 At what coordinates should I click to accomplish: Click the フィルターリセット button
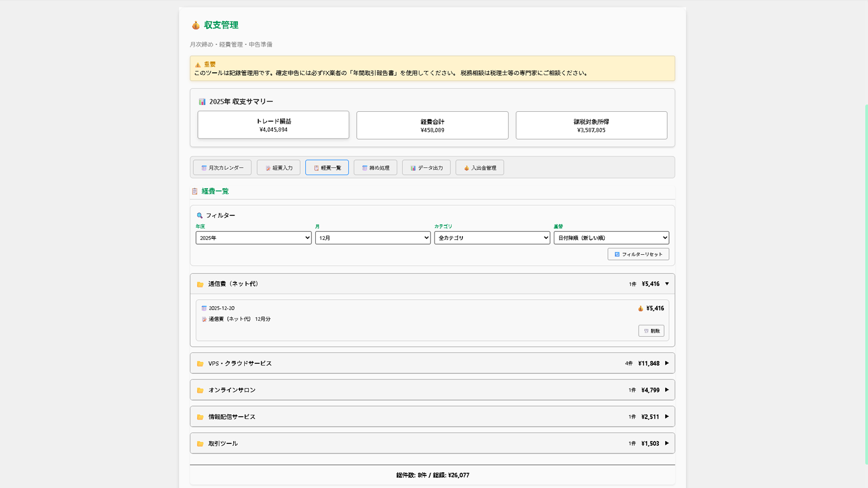coord(638,254)
